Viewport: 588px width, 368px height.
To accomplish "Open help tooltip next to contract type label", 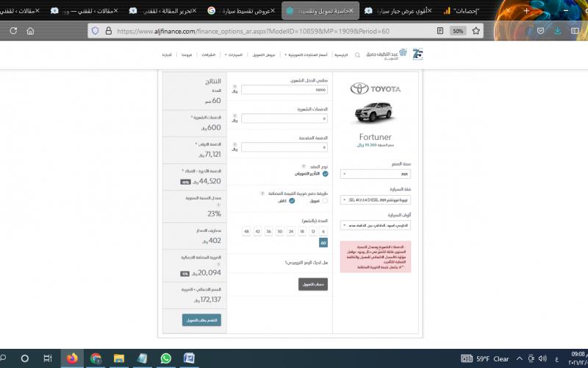I will pyautogui.click(x=304, y=166).
